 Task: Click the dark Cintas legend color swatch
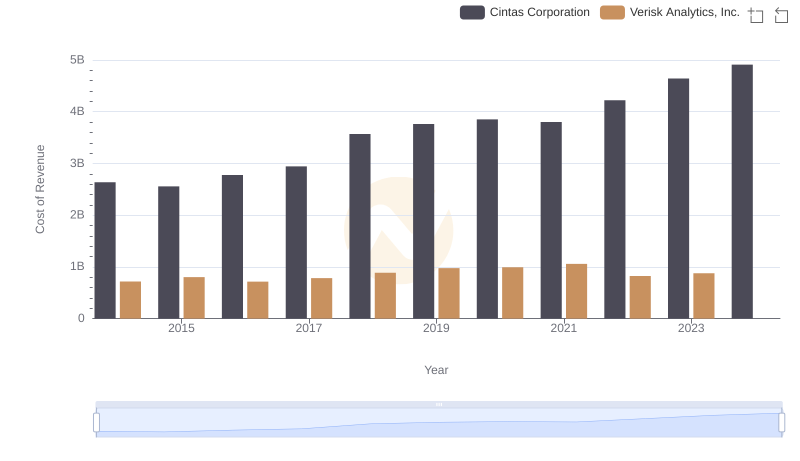pyautogui.click(x=473, y=12)
